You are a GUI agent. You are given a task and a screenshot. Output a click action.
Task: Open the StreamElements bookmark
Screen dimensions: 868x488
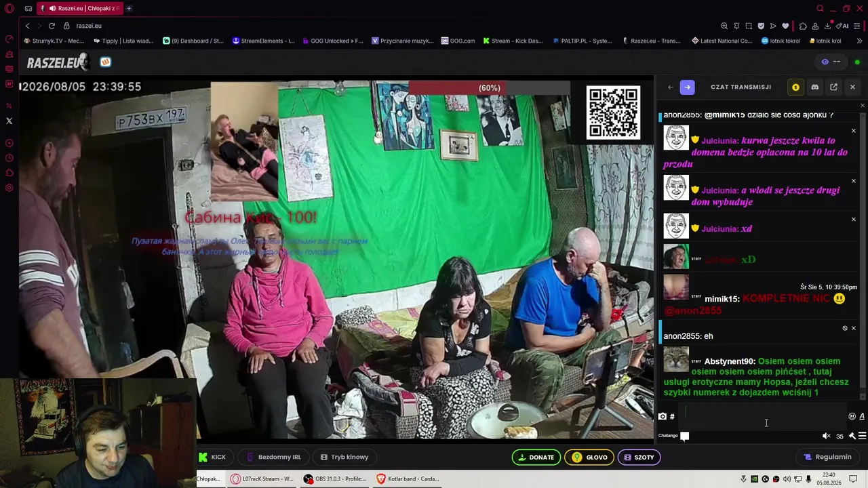pos(263,41)
